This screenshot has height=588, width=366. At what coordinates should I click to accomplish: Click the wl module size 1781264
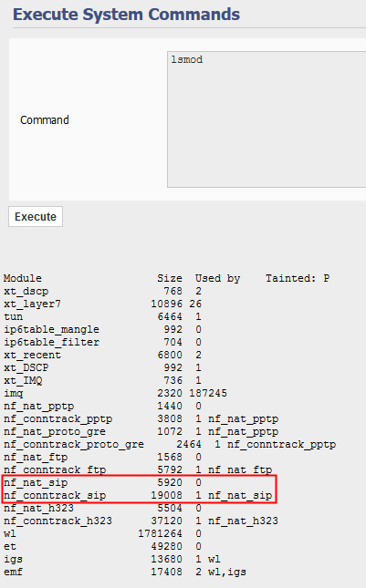tap(160, 533)
